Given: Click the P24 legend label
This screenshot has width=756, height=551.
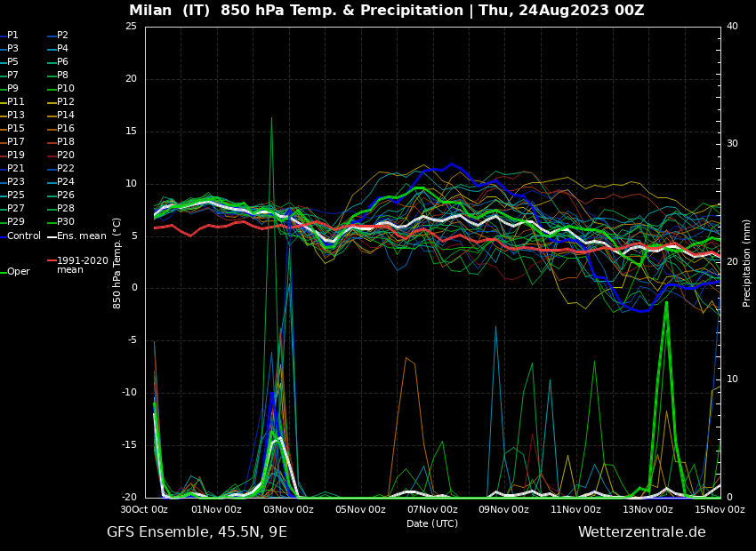Looking at the screenshot, I should click(x=66, y=182).
